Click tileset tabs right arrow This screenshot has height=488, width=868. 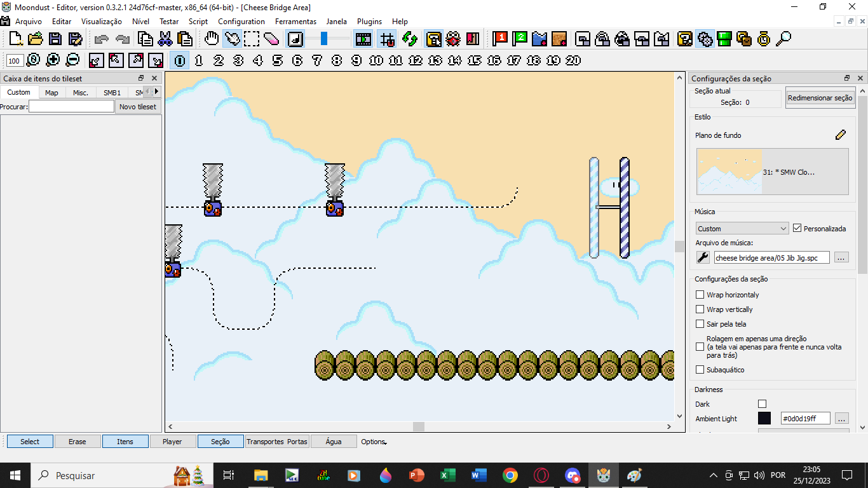(156, 92)
